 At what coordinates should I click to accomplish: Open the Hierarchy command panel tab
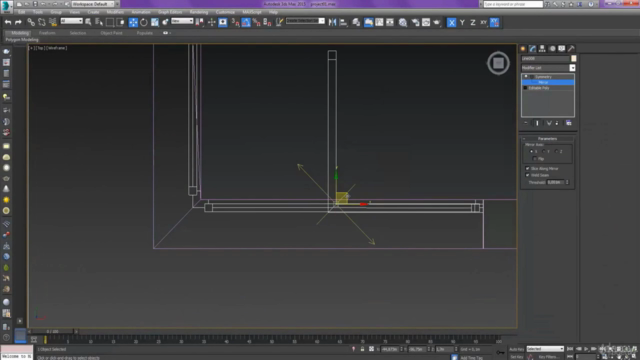[542, 49]
